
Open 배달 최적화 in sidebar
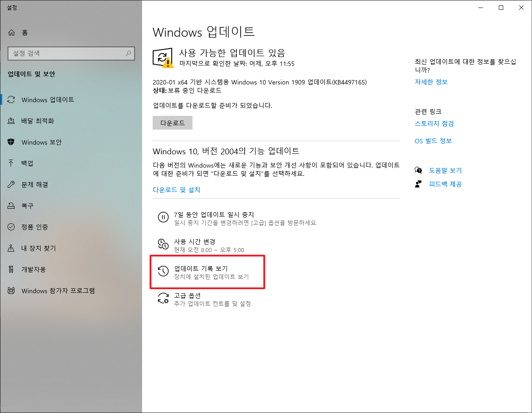tap(71, 121)
